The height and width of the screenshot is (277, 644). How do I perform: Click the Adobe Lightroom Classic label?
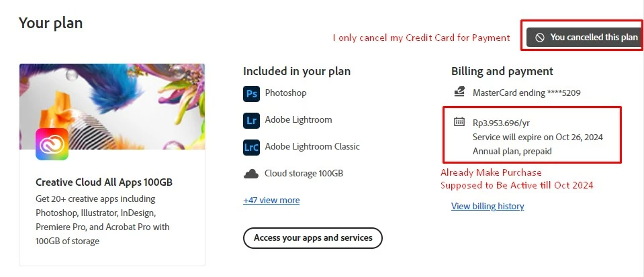pos(312,147)
